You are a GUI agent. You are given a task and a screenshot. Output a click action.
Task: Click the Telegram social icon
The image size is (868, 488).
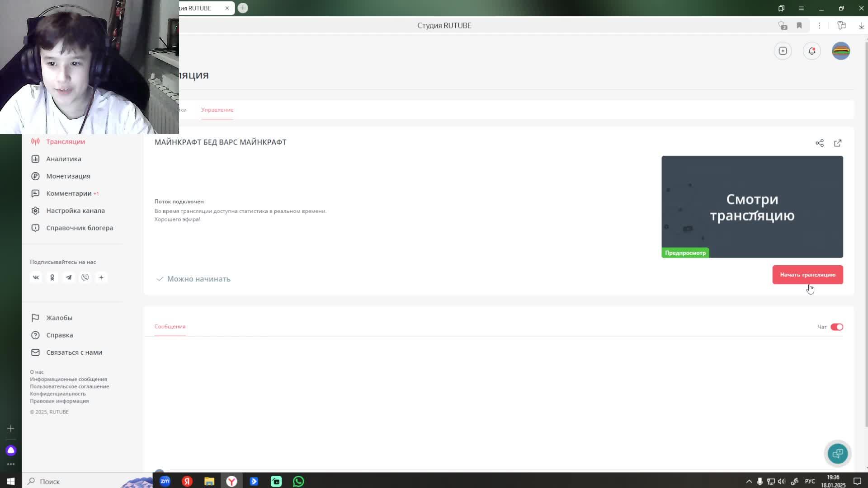(69, 277)
